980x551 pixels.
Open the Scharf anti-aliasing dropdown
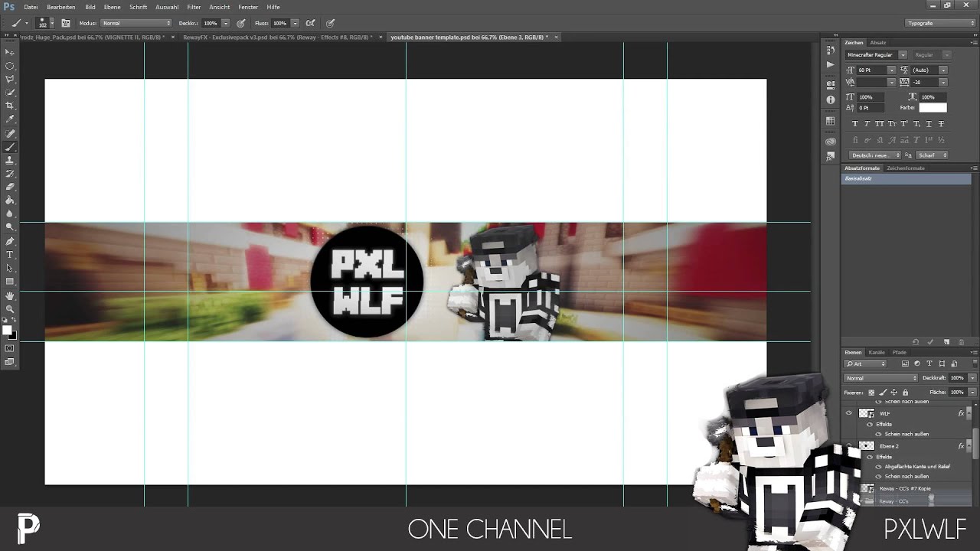(933, 155)
